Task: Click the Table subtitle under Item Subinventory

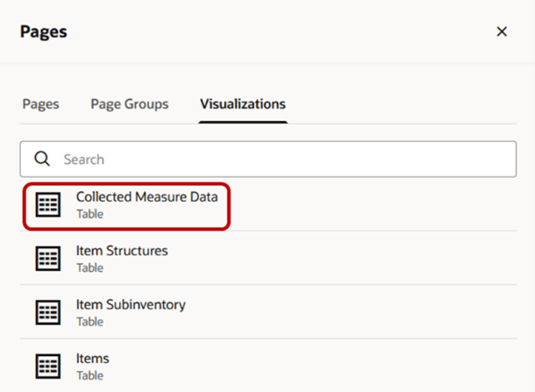Action: point(89,322)
